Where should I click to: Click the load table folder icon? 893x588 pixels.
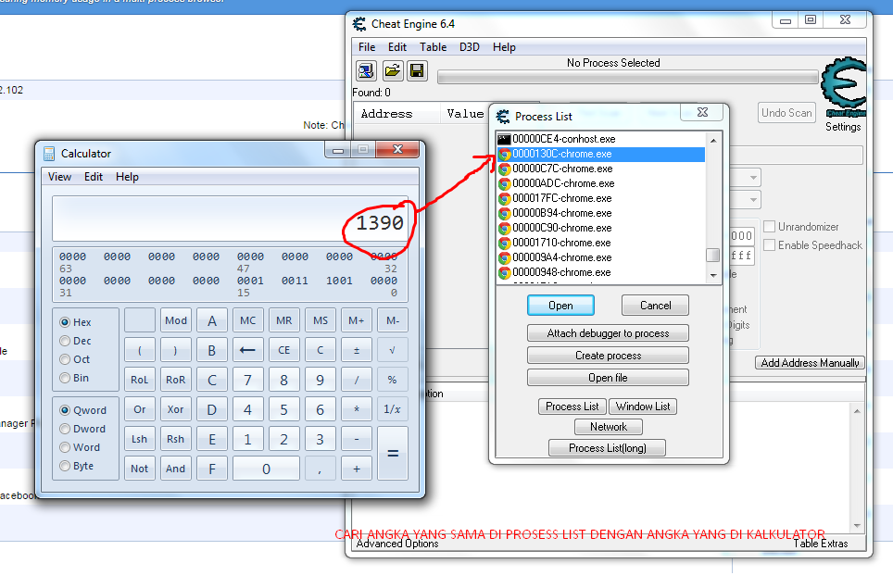point(392,70)
